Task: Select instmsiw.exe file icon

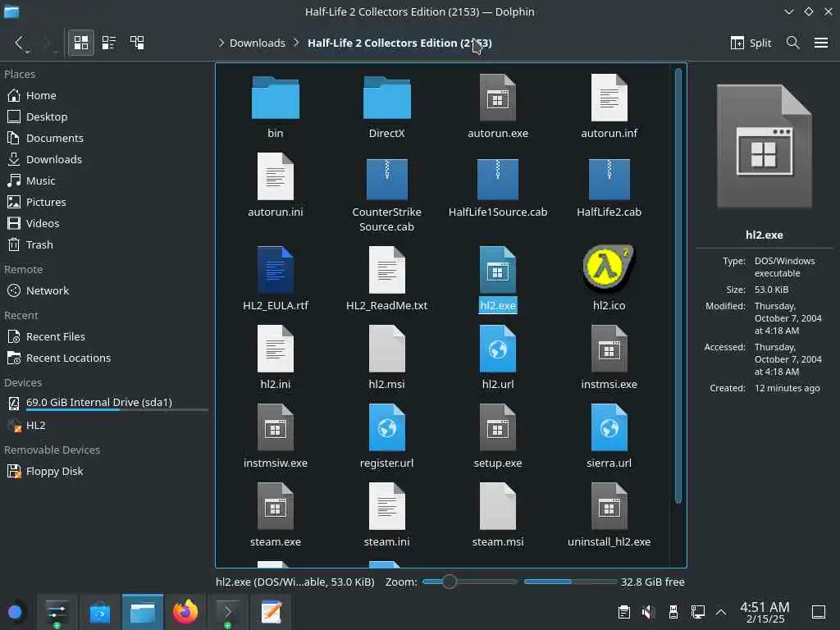Action: pos(276,427)
